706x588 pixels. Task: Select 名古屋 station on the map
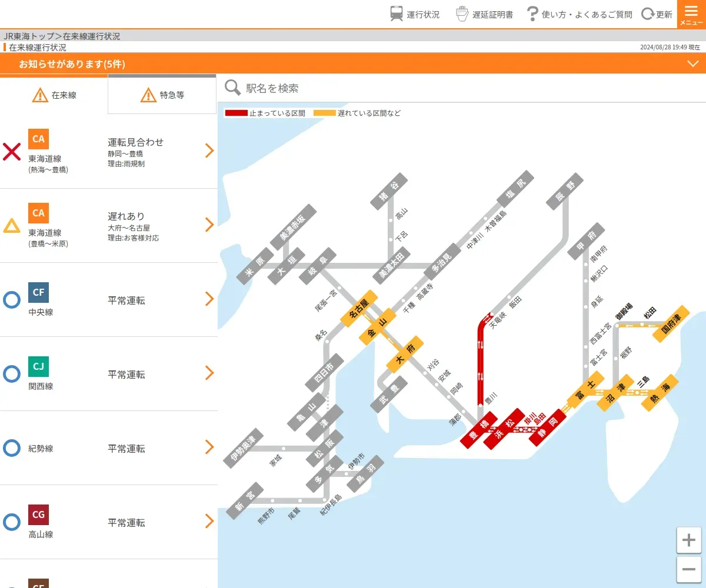pyautogui.click(x=358, y=308)
